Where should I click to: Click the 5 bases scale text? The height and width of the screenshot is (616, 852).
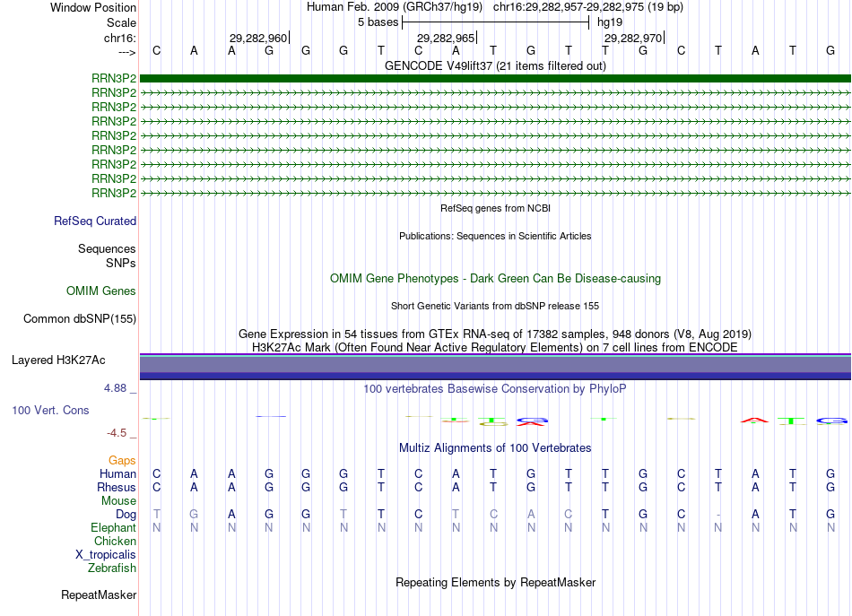(378, 22)
